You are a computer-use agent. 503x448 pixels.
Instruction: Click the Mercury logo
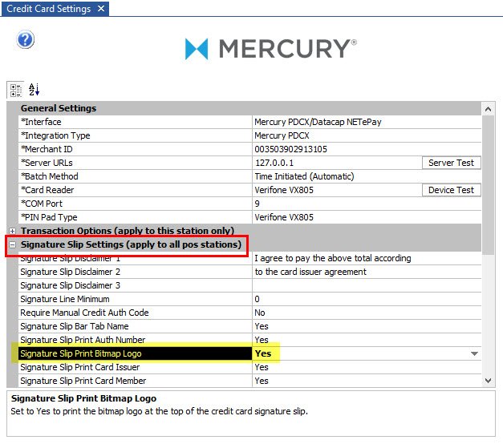tap(270, 50)
